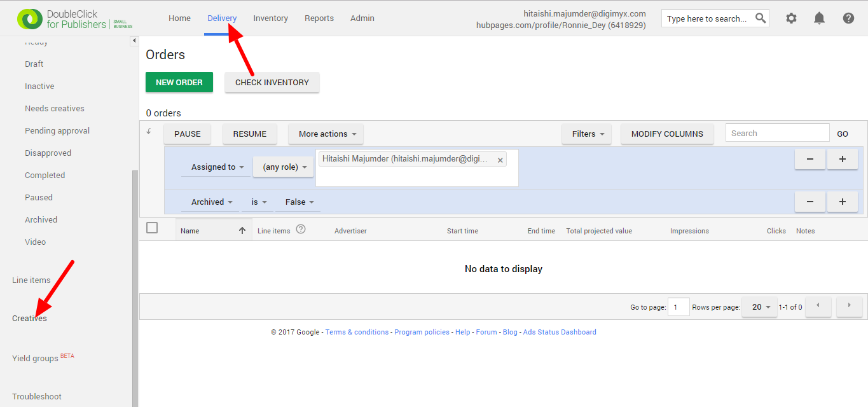Click the search magnifier icon
868x407 pixels.
(761, 18)
